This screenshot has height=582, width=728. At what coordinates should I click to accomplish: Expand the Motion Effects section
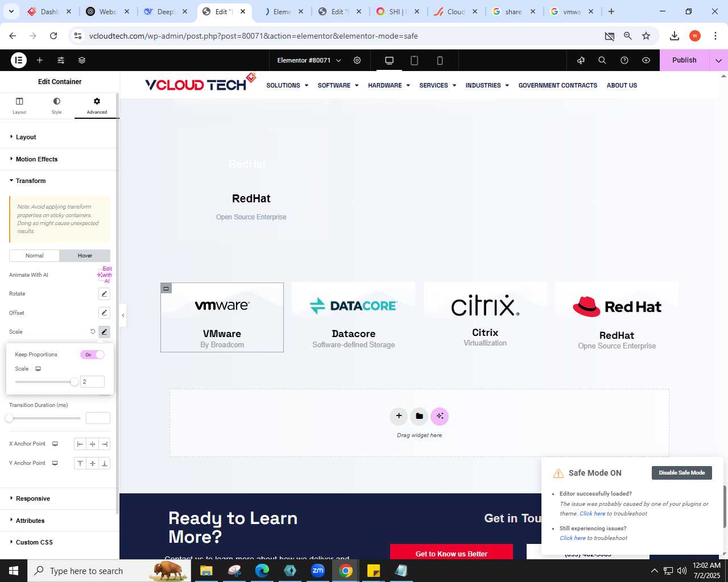(60, 159)
